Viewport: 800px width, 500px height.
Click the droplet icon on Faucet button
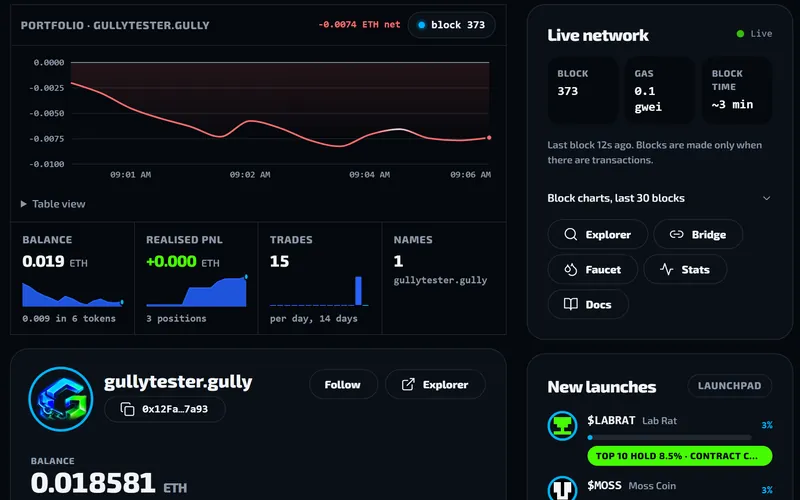tap(570, 269)
